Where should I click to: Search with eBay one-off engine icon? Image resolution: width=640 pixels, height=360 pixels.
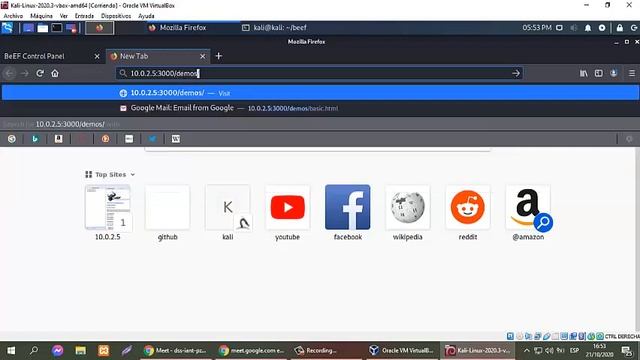click(129, 139)
